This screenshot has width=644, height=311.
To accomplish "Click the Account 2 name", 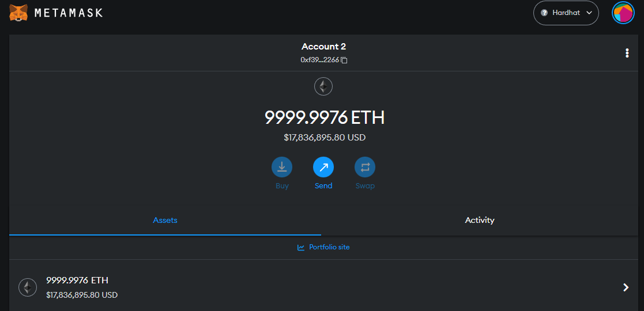I will pos(323,47).
